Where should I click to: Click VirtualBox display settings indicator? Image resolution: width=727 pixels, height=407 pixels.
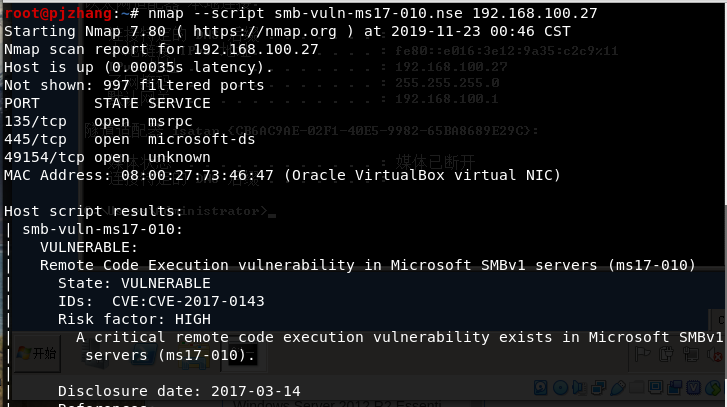tap(656, 387)
